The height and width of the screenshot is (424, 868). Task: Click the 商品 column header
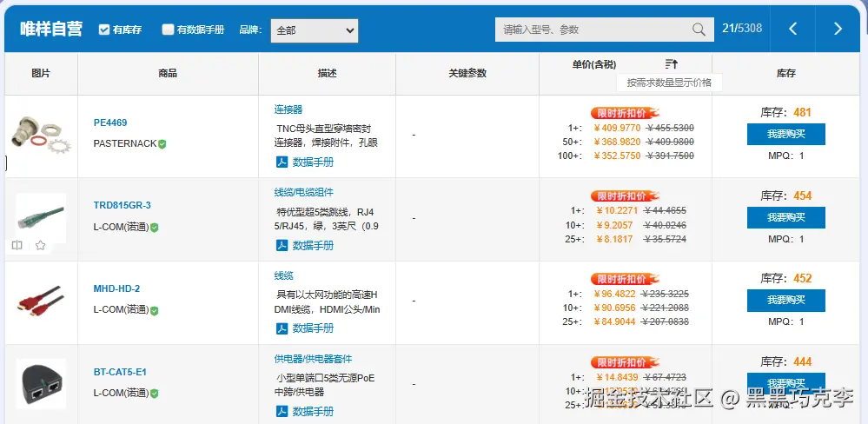click(x=168, y=73)
